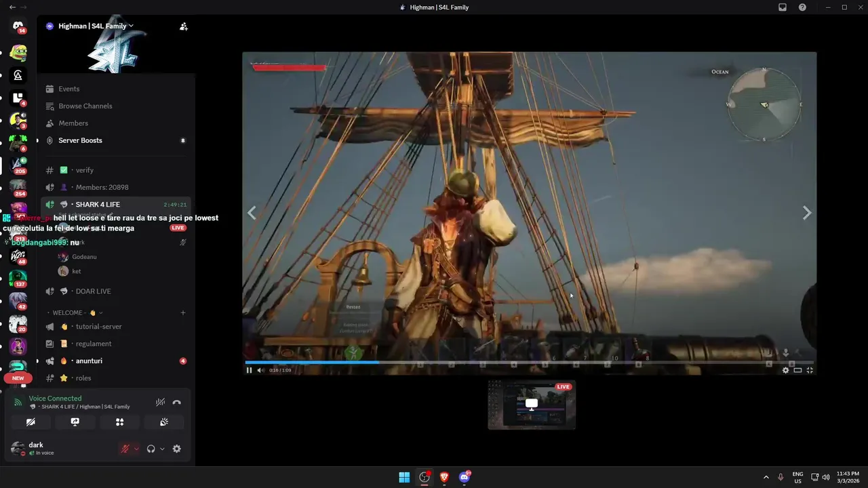Add a channel to WELCOME category

[183, 312]
